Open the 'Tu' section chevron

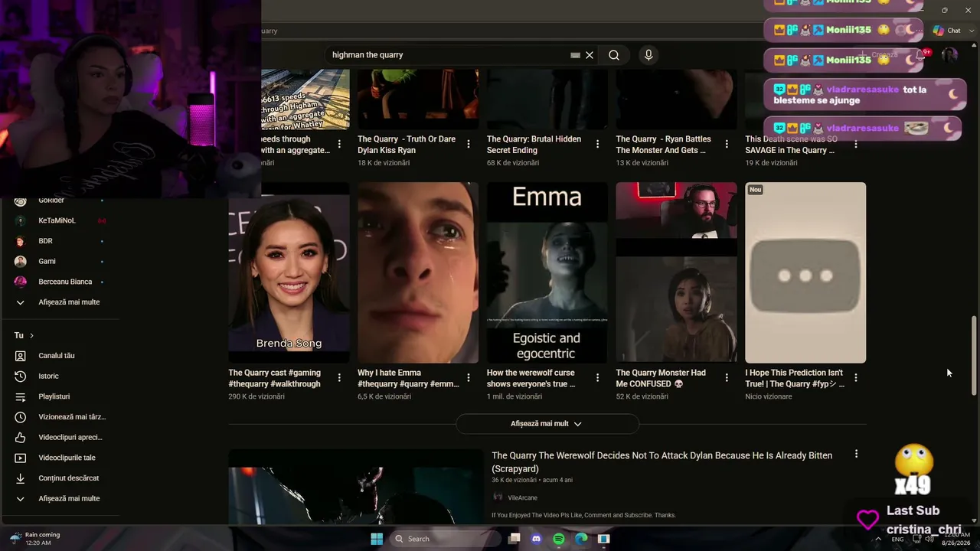click(x=31, y=336)
